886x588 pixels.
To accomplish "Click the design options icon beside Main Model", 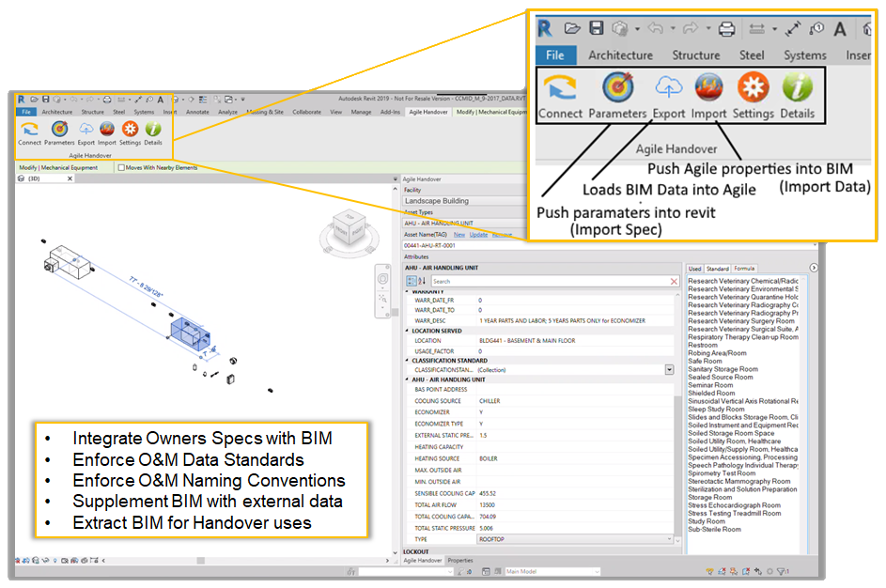I will [x=486, y=572].
